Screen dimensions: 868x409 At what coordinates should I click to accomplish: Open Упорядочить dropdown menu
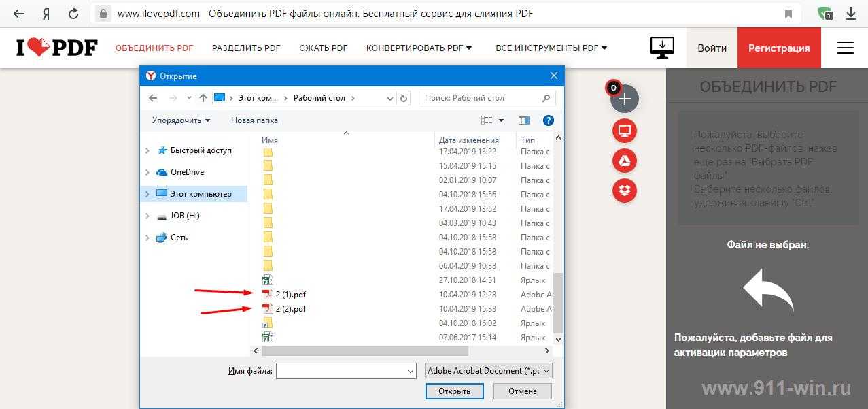coord(181,120)
